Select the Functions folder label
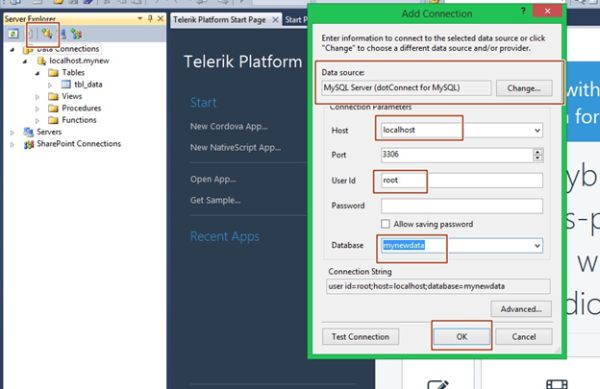The image size is (600, 389). click(x=79, y=120)
